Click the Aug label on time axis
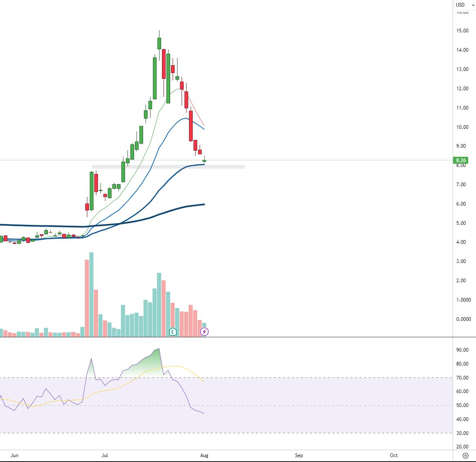Viewport: 476px width, 462px height. (204, 455)
